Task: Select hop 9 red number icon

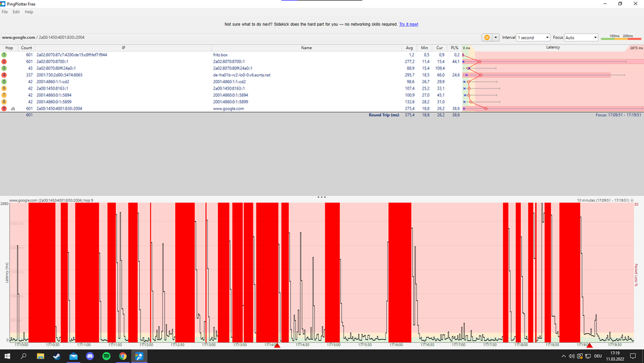Action: [4, 109]
